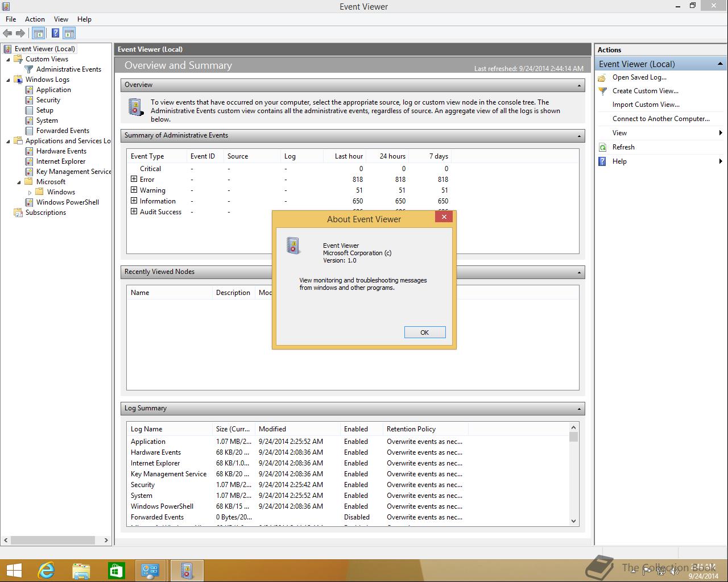This screenshot has height=582, width=728.
Task: Click the Open Saved Log action text
Action: (x=639, y=77)
